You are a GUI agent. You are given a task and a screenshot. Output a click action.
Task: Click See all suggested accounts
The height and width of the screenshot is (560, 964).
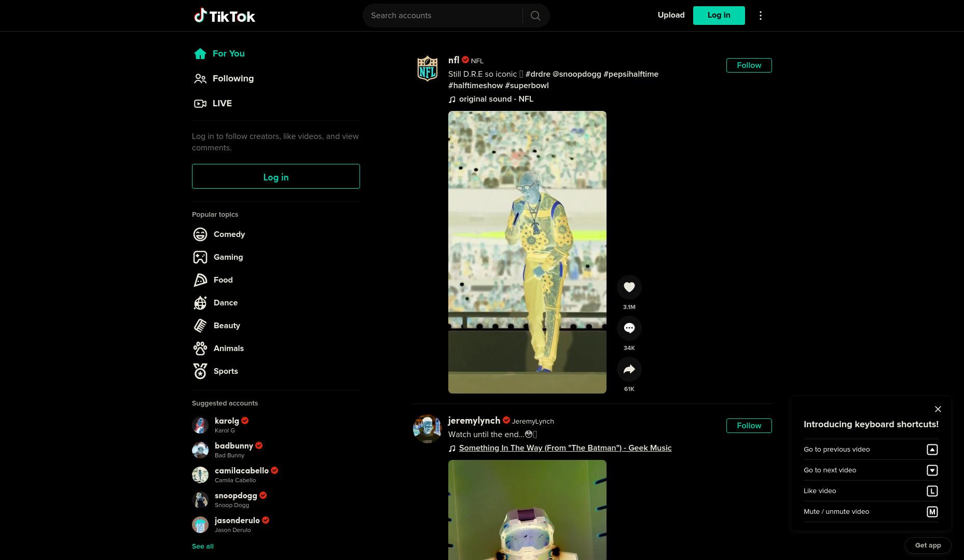(203, 546)
